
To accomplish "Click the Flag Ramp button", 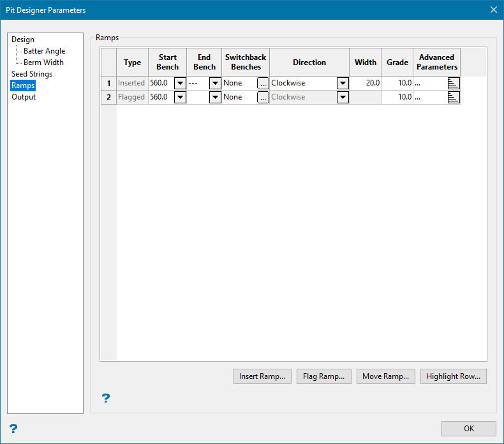I will [x=323, y=376].
